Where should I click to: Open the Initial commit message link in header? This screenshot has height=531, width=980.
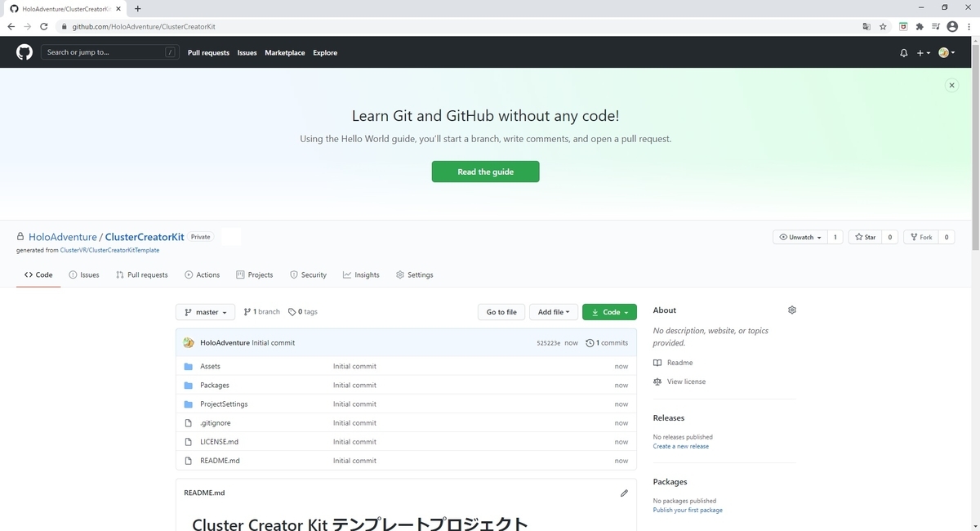click(x=274, y=343)
